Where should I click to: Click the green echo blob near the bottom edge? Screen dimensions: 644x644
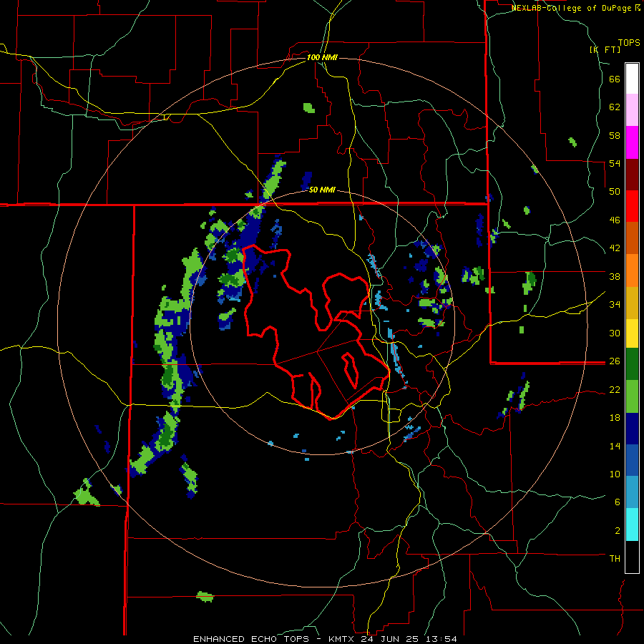tap(205, 597)
